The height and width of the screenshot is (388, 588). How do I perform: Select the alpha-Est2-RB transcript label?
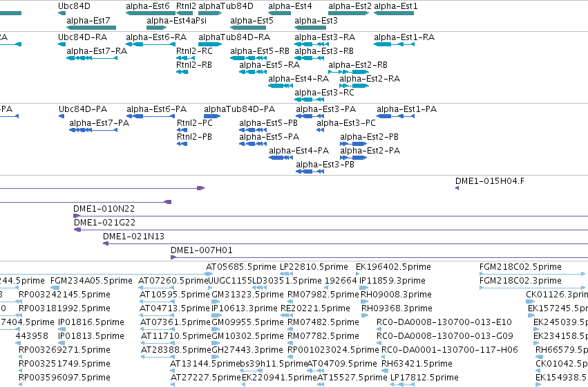click(358, 64)
